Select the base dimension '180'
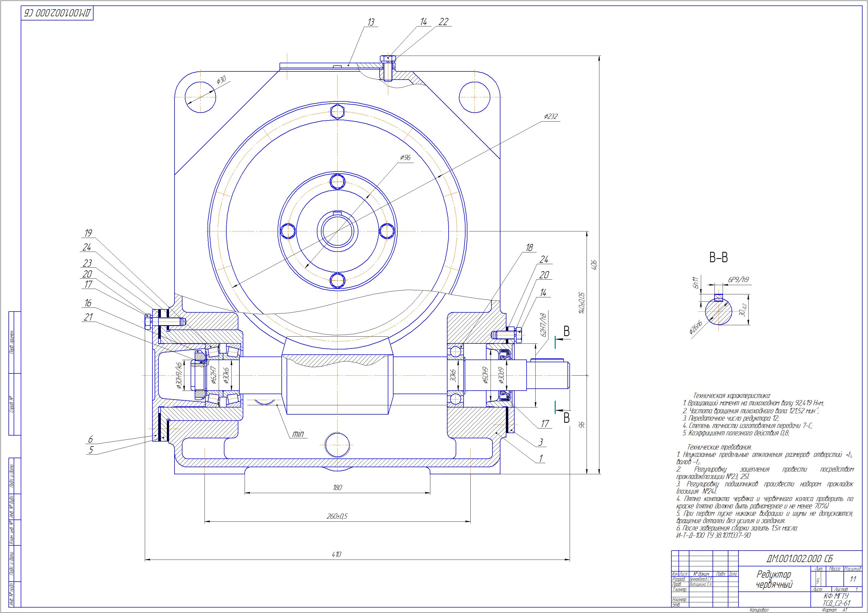868x613 pixels. pos(337,488)
